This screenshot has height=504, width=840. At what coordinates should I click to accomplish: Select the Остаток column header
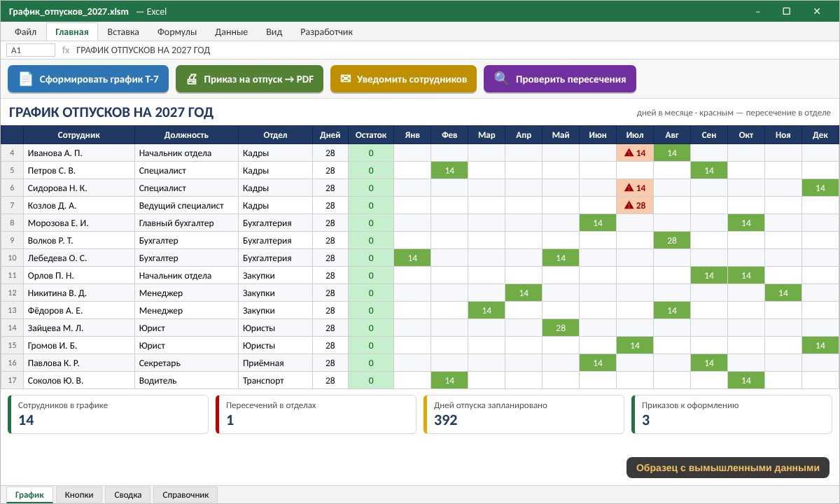[371, 135]
